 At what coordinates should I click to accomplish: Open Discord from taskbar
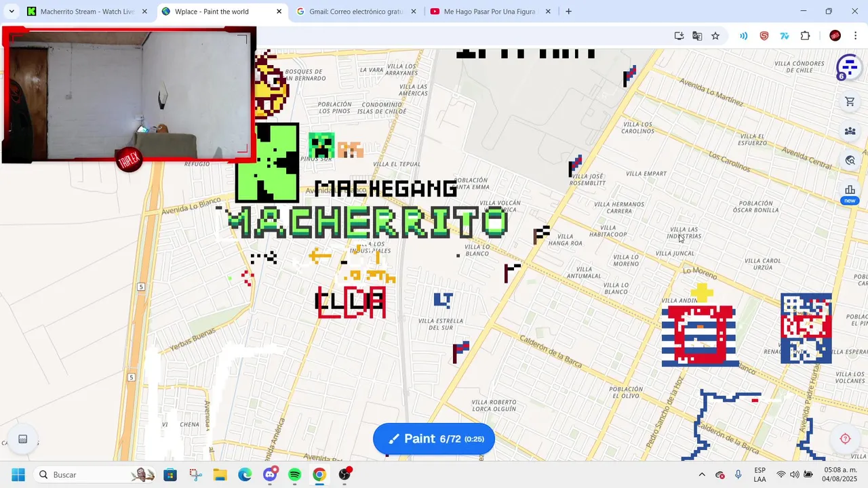coord(270,474)
